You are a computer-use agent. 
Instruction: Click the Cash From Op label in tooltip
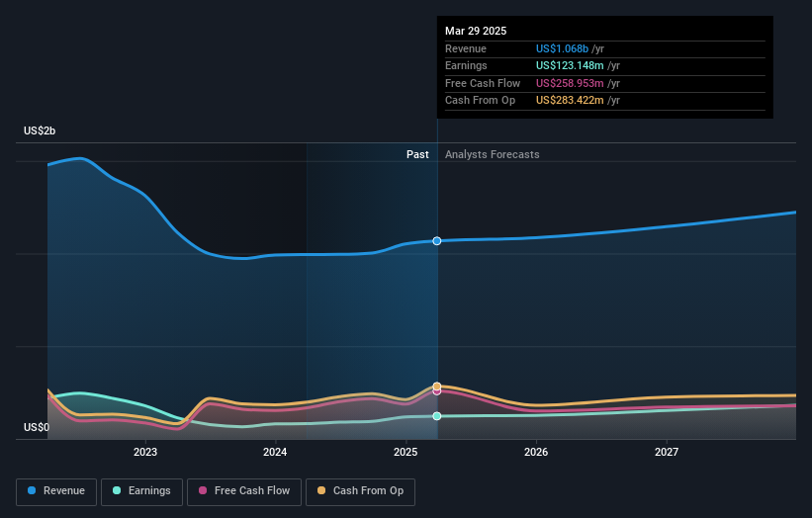coord(480,101)
